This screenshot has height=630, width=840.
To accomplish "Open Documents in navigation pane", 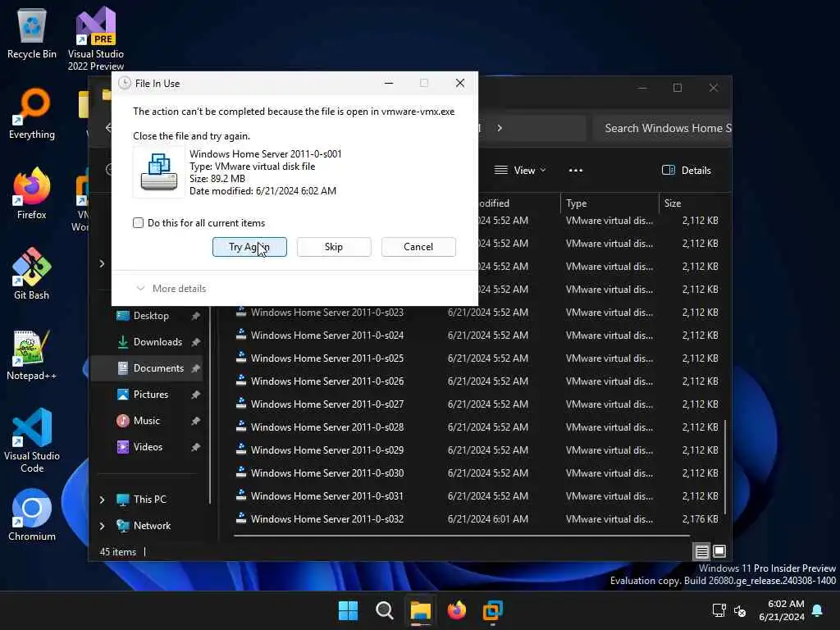I will pyautogui.click(x=158, y=368).
